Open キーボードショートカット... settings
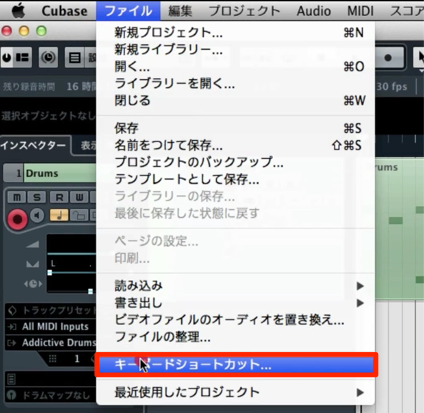Image resolution: width=424 pixels, height=413 pixels. click(235, 365)
